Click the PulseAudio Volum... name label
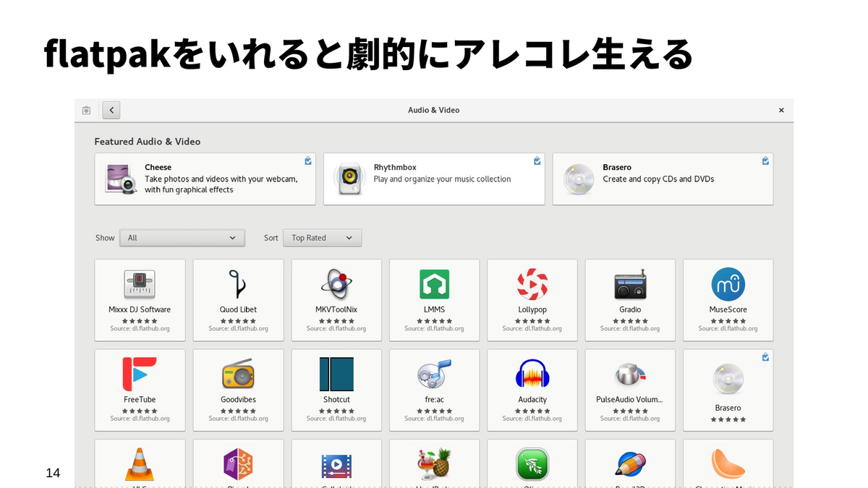The height and width of the screenshot is (488, 868). (629, 399)
